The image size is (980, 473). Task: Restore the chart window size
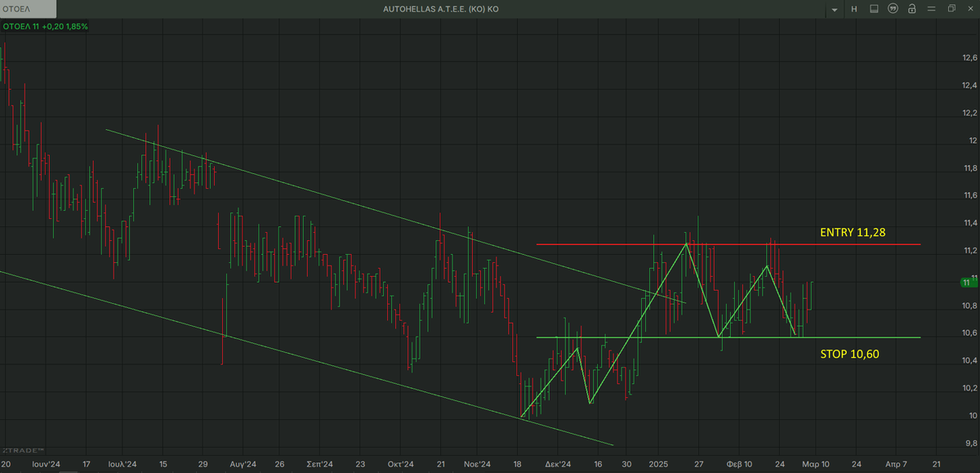pos(951,9)
